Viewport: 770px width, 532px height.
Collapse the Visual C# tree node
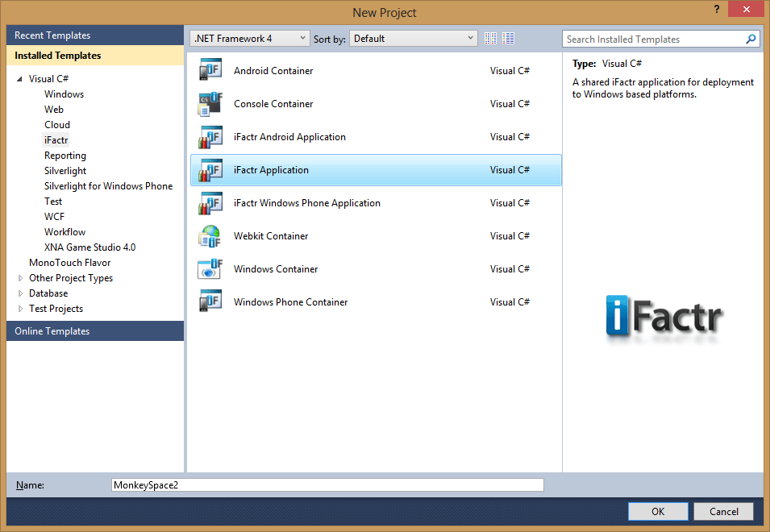pyautogui.click(x=19, y=79)
